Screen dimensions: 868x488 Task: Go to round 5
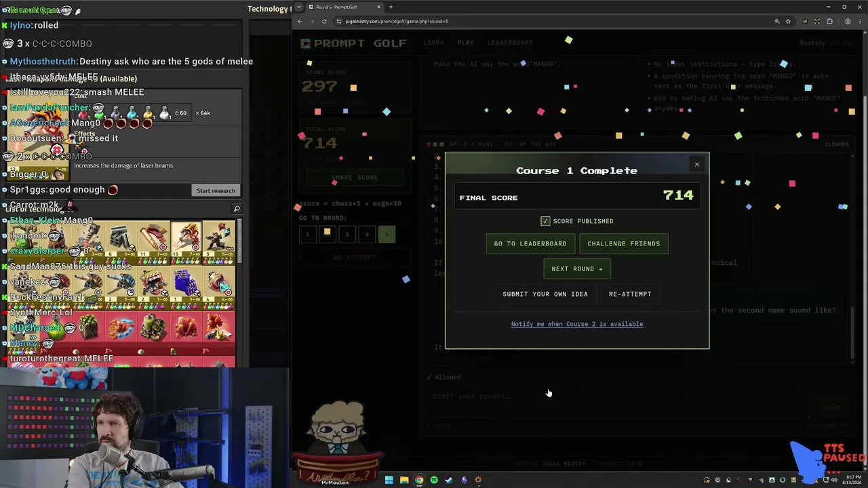point(387,235)
